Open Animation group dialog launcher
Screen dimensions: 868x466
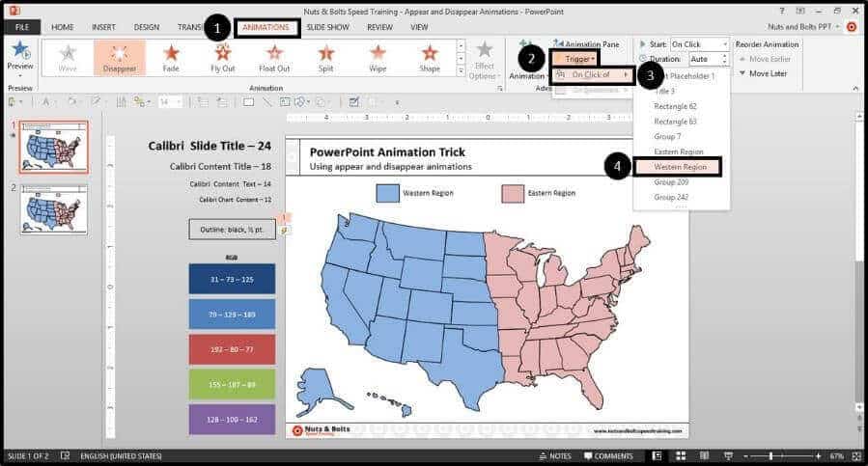499,88
